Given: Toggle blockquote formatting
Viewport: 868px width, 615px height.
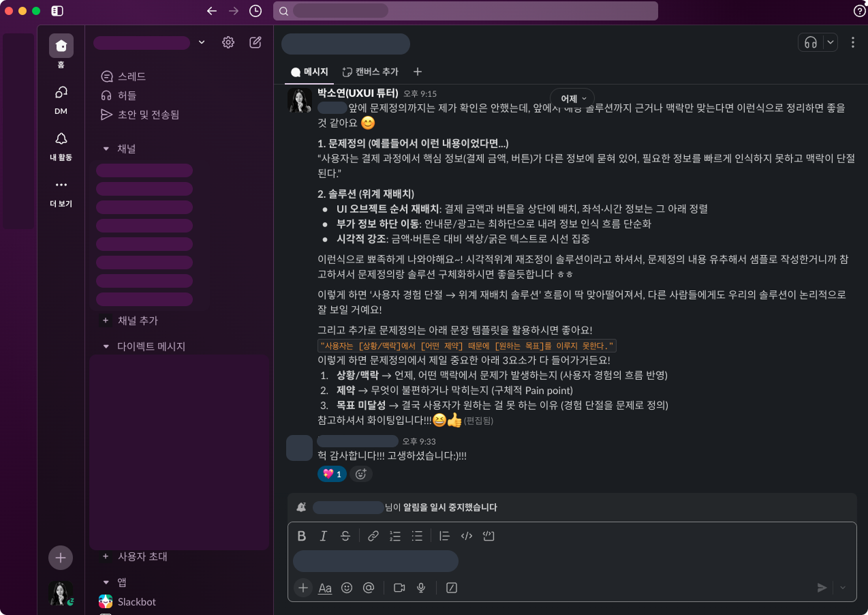Looking at the screenshot, I should (445, 536).
